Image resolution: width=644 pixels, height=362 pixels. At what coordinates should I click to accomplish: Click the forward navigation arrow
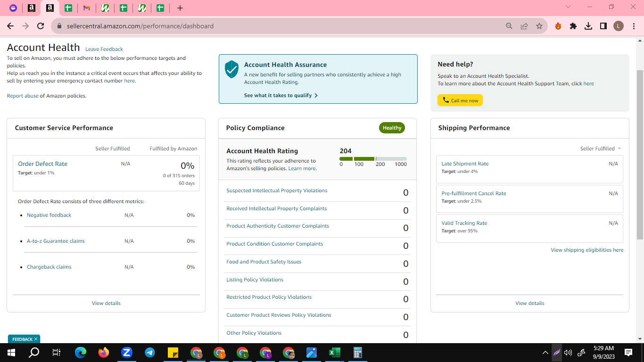click(x=25, y=26)
